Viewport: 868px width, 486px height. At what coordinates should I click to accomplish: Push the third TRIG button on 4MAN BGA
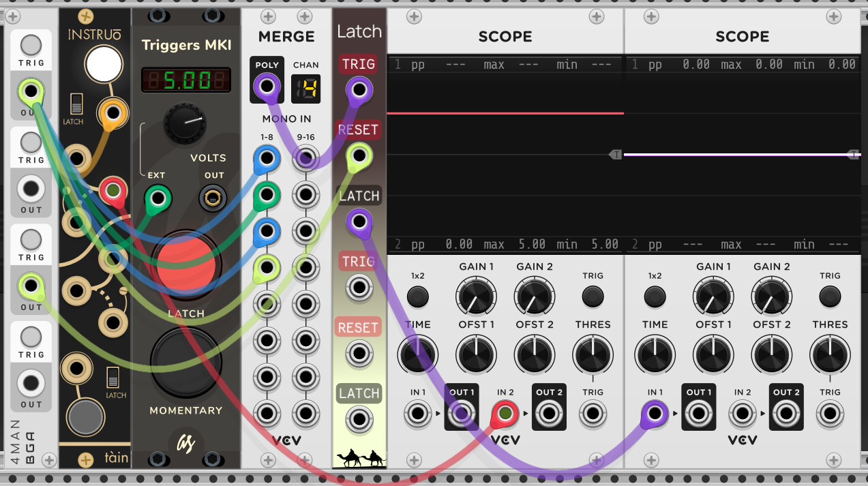(x=31, y=240)
